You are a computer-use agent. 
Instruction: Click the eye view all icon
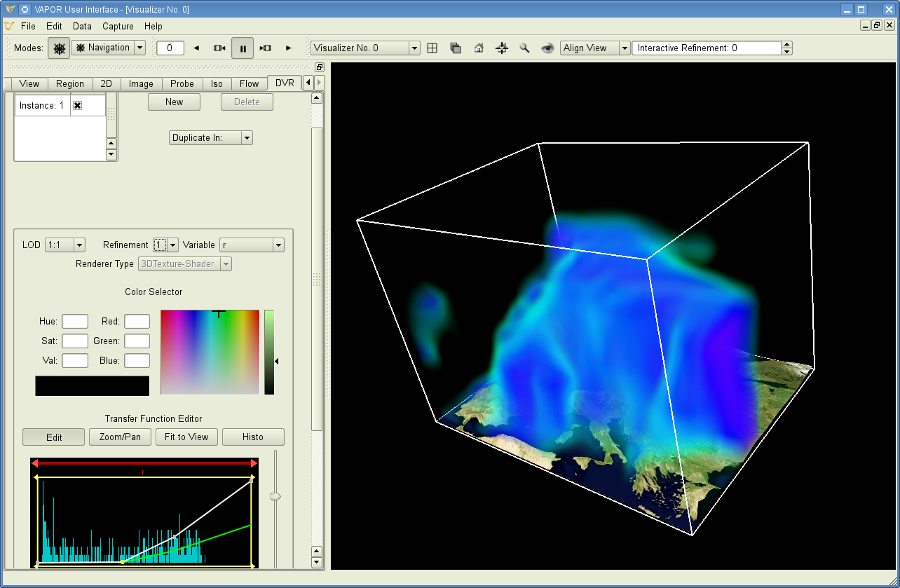(547, 48)
